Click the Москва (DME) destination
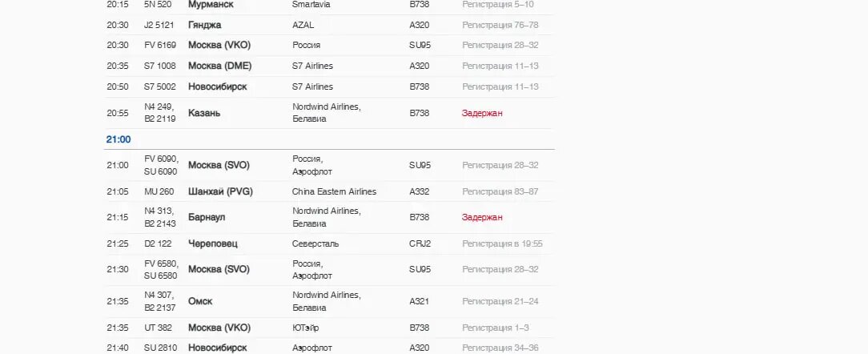Image resolution: width=868 pixels, height=354 pixels. click(220, 66)
